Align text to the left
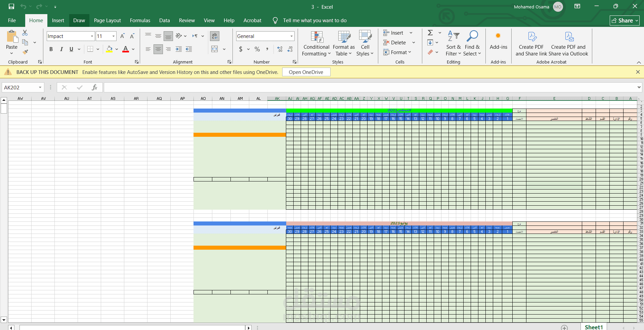 click(148, 49)
